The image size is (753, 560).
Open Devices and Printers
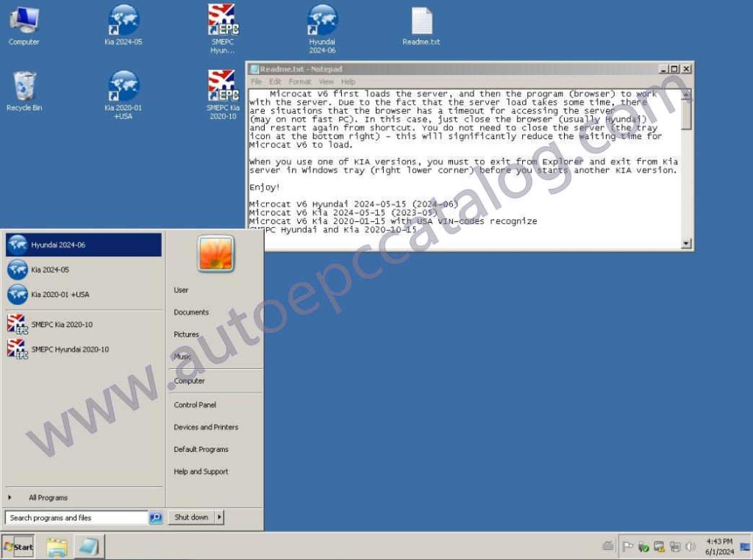coord(207,427)
